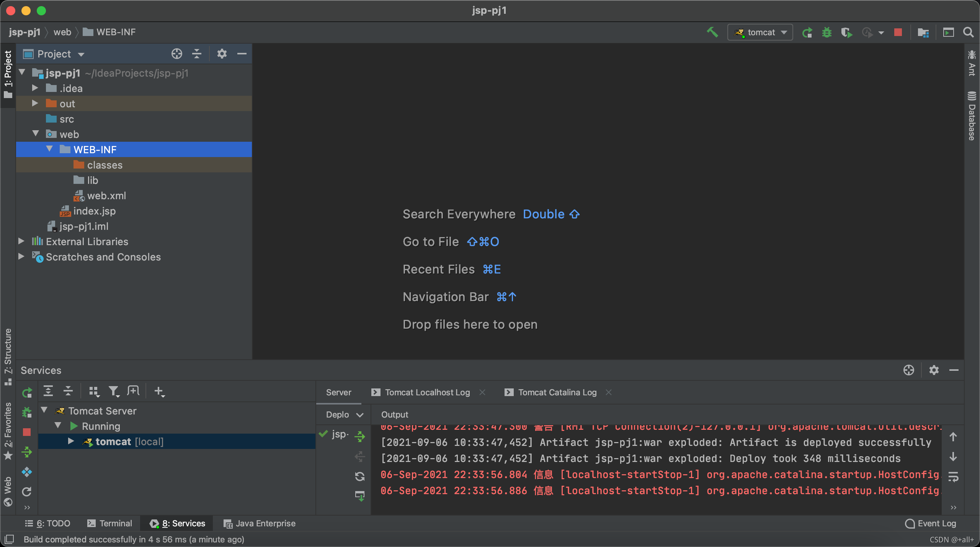Toggle the Database tool window on right edge
980x547 pixels.
pyautogui.click(x=972, y=117)
